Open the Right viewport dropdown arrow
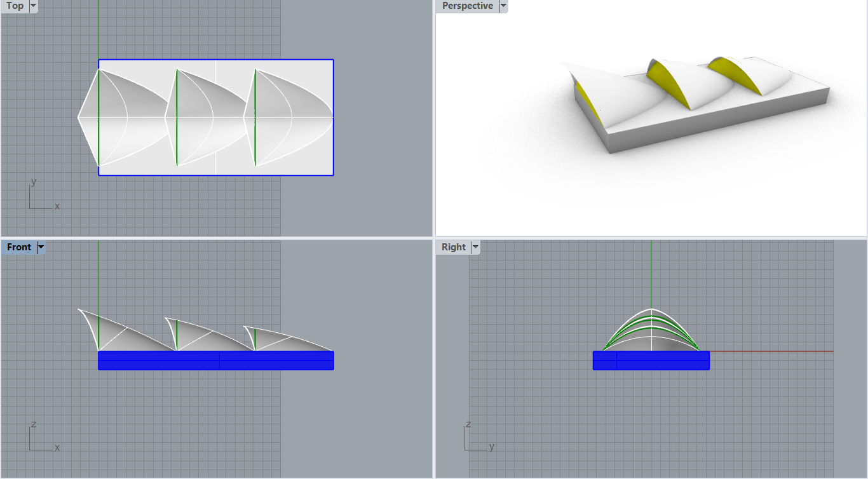This screenshot has width=868, height=479. [x=475, y=247]
